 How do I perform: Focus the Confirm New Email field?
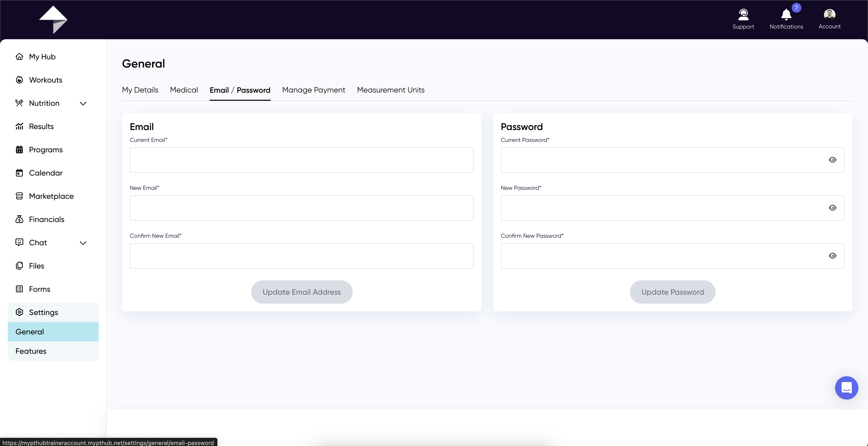coord(302,256)
